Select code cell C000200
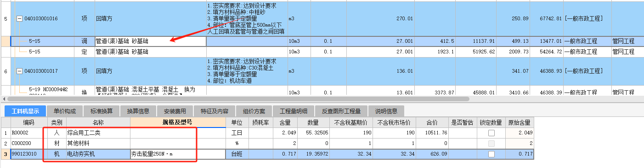The width and height of the screenshot is (644, 168). [28, 144]
